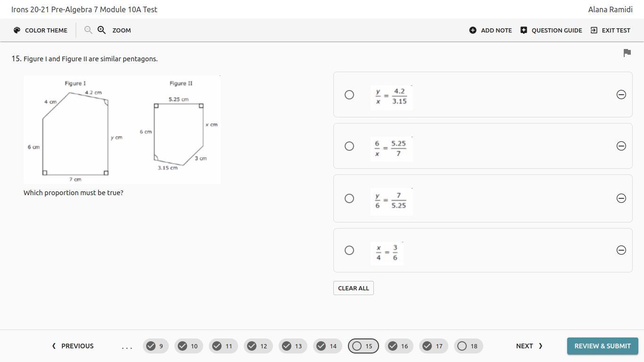Viewport: 644px width, 362px height.
Task: Flag question 15 for review
Action: (x=627, y=53)
